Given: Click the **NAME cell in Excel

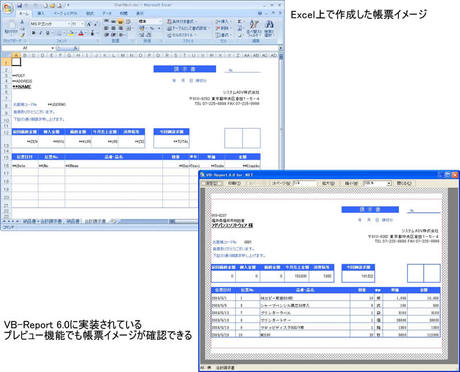Looking at the screenshot, I should [22, 87].
